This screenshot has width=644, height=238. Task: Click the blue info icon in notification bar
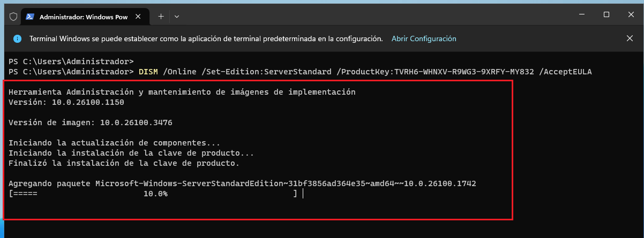pyautogui.click(x=18, y=39)
